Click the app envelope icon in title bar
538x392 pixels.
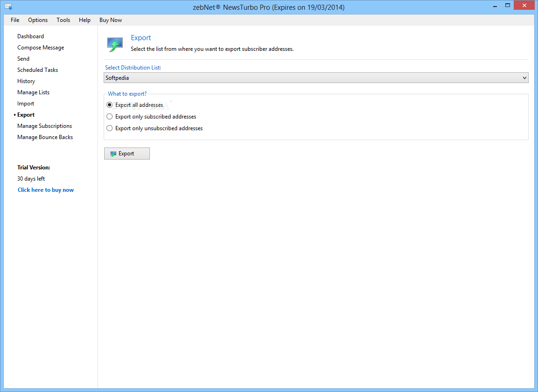coord(8,7)
